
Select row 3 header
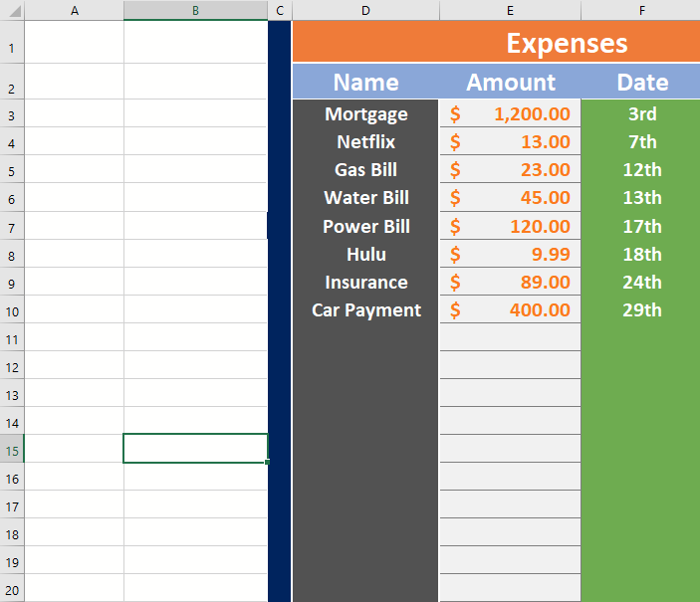tap(12, 113)
